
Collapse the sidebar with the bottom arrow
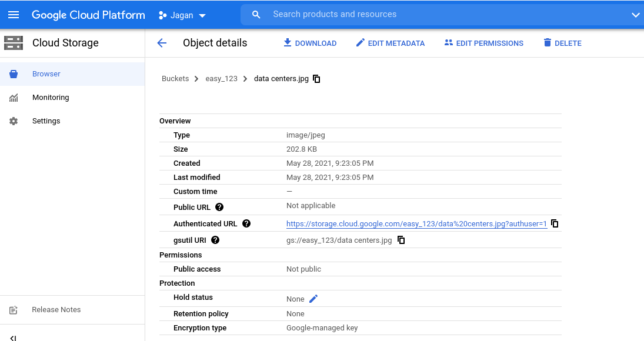[x=13, y=337]
